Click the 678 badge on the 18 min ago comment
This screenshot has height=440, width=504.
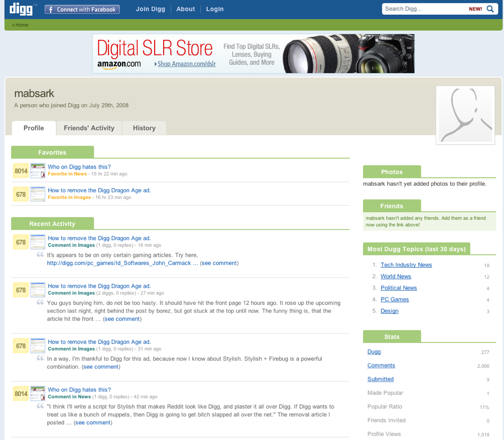(x=21, y=242)
